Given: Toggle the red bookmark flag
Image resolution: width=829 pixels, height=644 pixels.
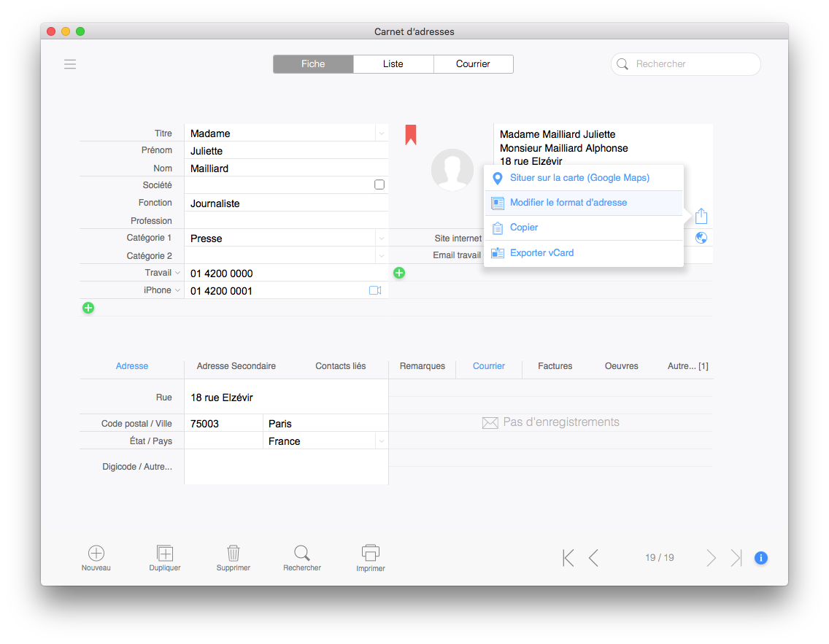Looking at the screenshot, I should [411, 134].
